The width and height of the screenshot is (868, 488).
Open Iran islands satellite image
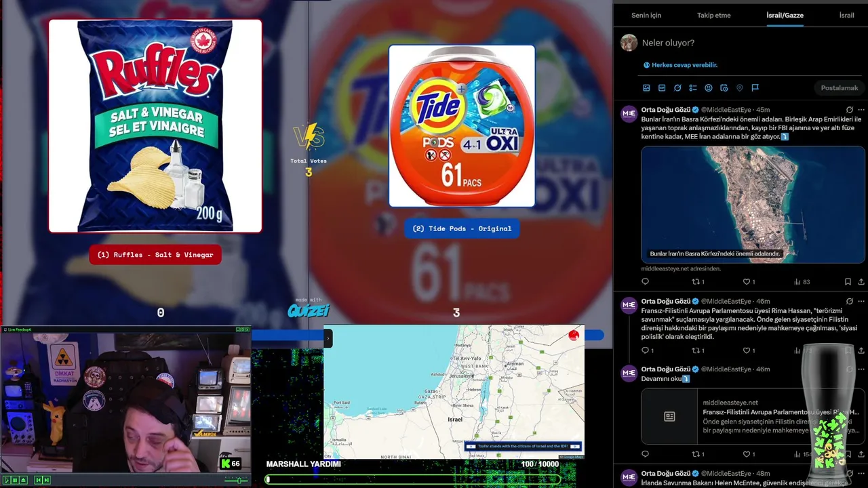click(753, 205)
